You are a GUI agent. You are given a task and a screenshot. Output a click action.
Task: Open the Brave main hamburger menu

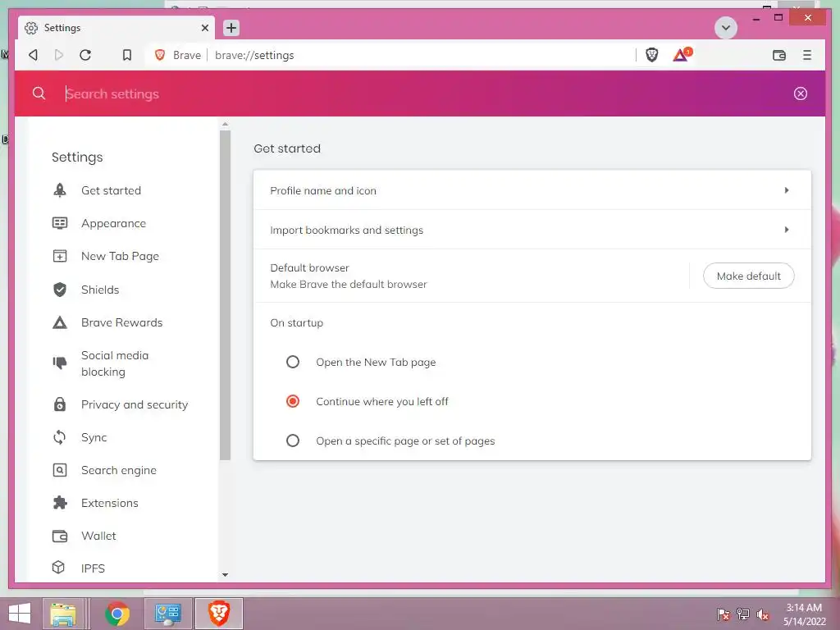click(807, 55)
